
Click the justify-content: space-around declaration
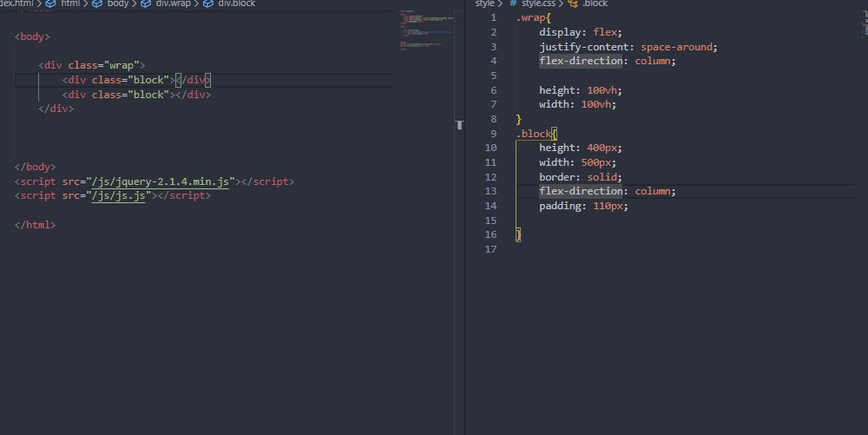[628, 47]
